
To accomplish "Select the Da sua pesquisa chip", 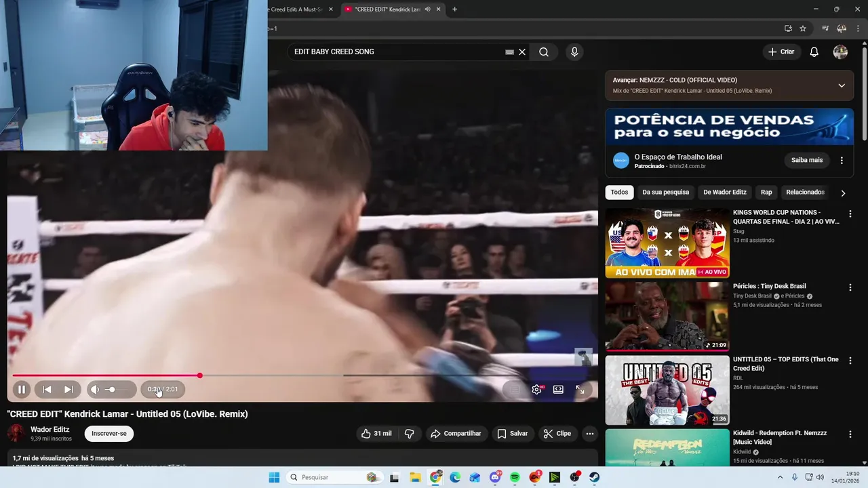I will (666, 192).
